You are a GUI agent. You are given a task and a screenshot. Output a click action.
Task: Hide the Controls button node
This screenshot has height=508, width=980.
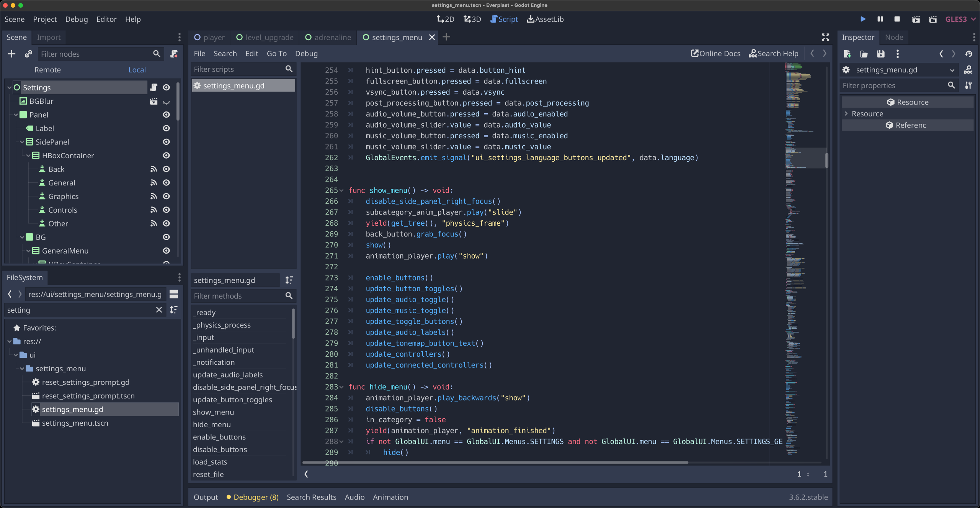[166, 210]
